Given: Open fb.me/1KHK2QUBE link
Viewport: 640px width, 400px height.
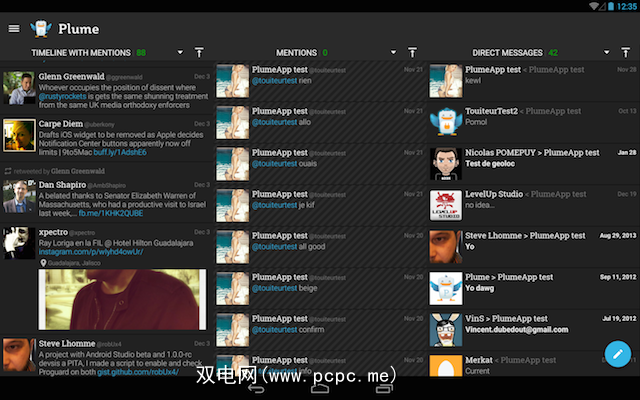Looking at the screenshot, I should point(111,213).
